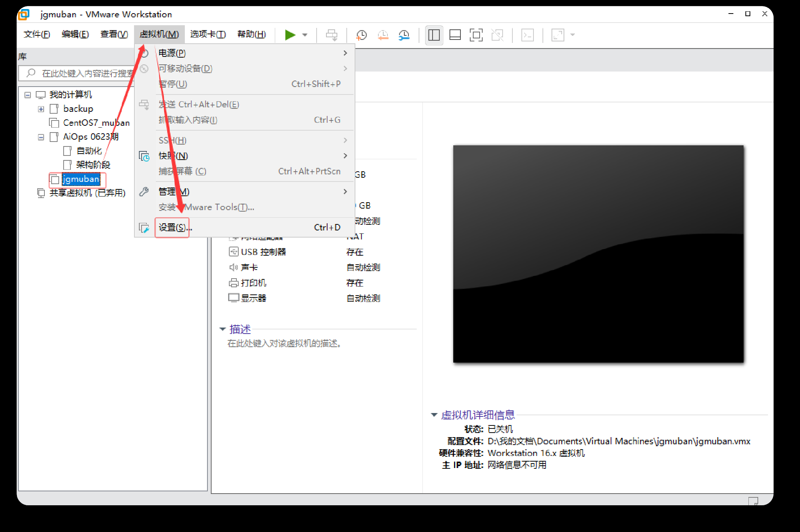
Task: Click the Unity mode toolbar icon
Action: tap(497, 35)
